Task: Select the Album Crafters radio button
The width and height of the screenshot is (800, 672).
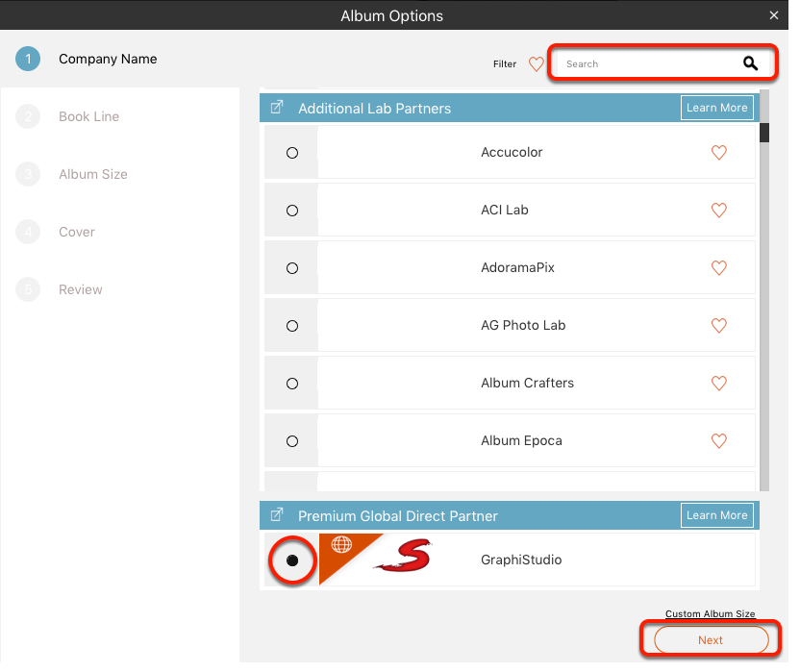Action: point(292,384)
